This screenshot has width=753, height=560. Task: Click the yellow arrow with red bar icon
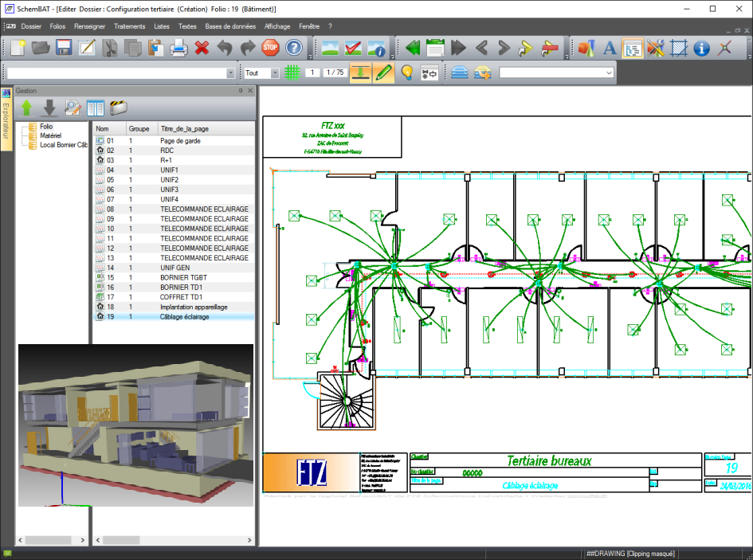click(549, 48)
